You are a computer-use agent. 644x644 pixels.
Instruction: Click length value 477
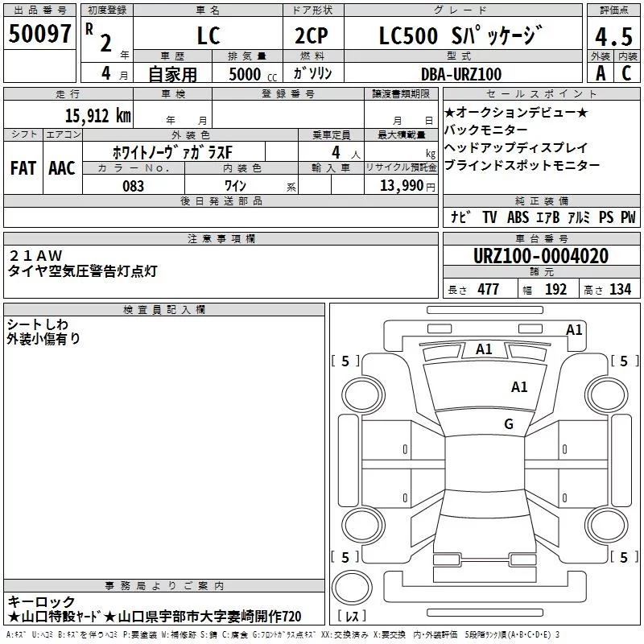point(488,289)
